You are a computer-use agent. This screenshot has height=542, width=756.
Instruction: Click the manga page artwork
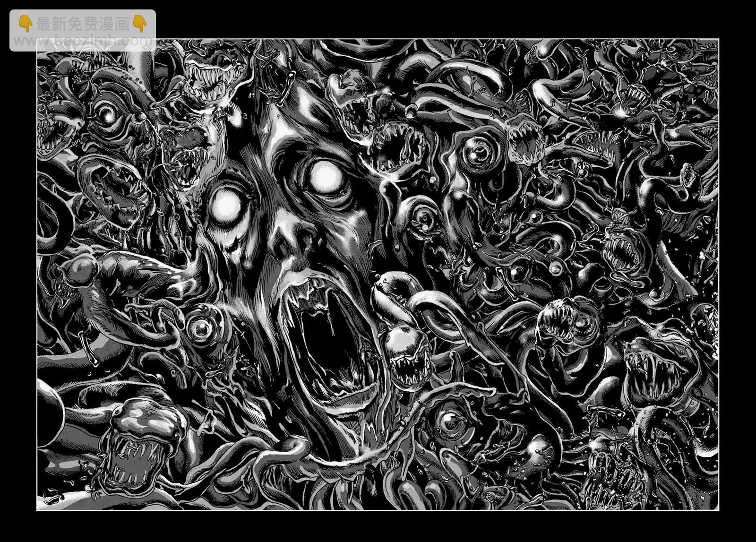378,275
